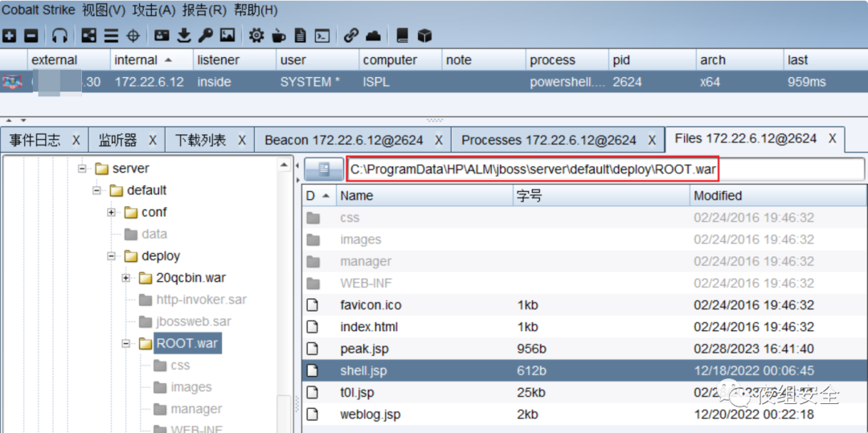Open the keystrokes key icon
This screenshot has width=868, height=433.
point(206,36)
